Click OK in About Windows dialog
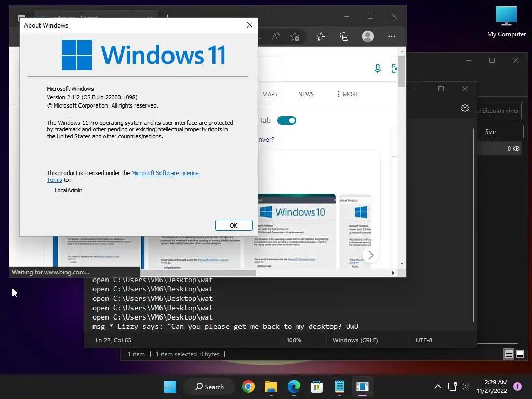This screenshot has width=532, height=399. [234, 225]
